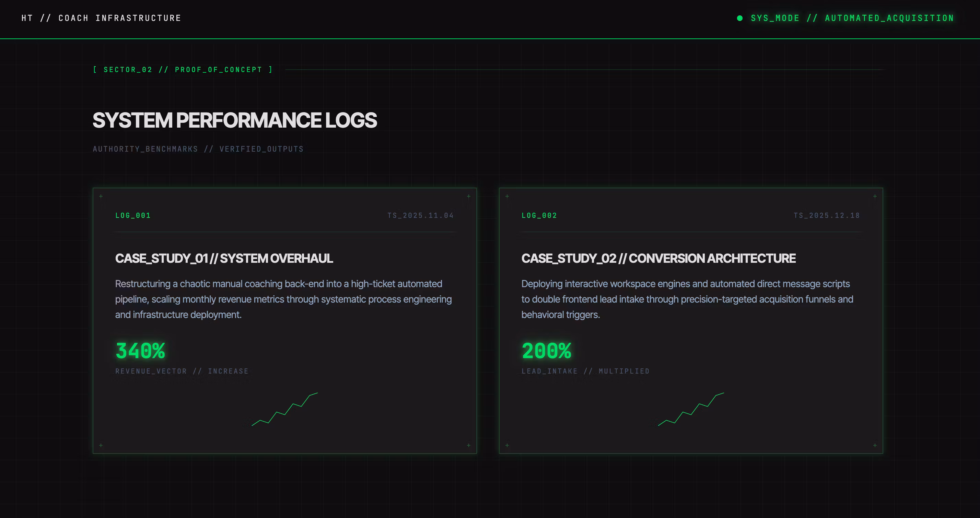This screenshot has height=518, width=980.
Task: Click the SYS_MODE // AUTOMATED_ACQUISITION status label
Action: (852, 18)
